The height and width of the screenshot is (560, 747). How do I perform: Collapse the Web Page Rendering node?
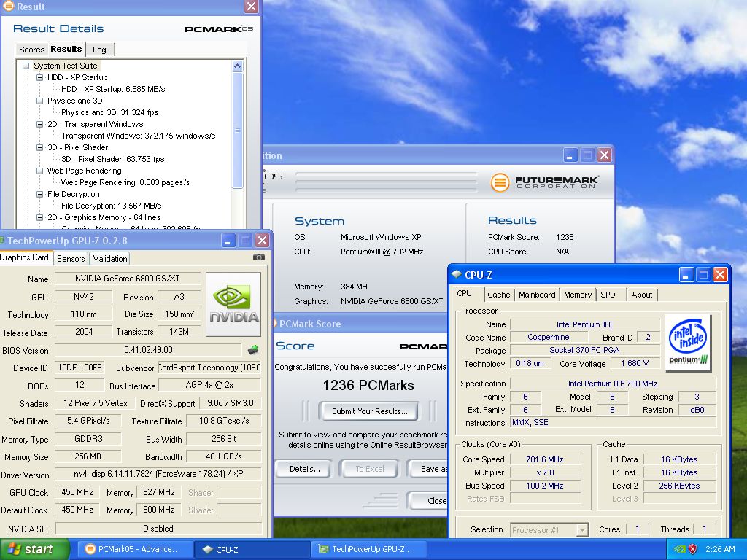(39, 171)
